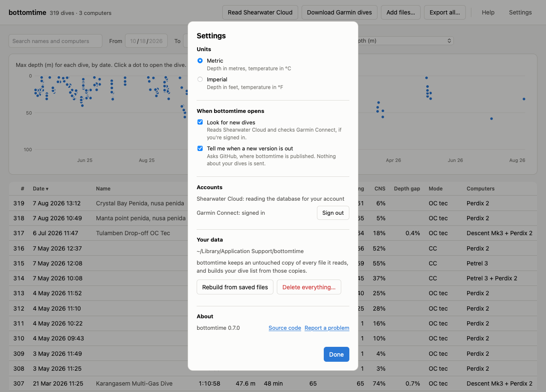Select the Metric units radio button
Image resolution: width=546 pixels, height=392 pixels.
click(200, 61)
